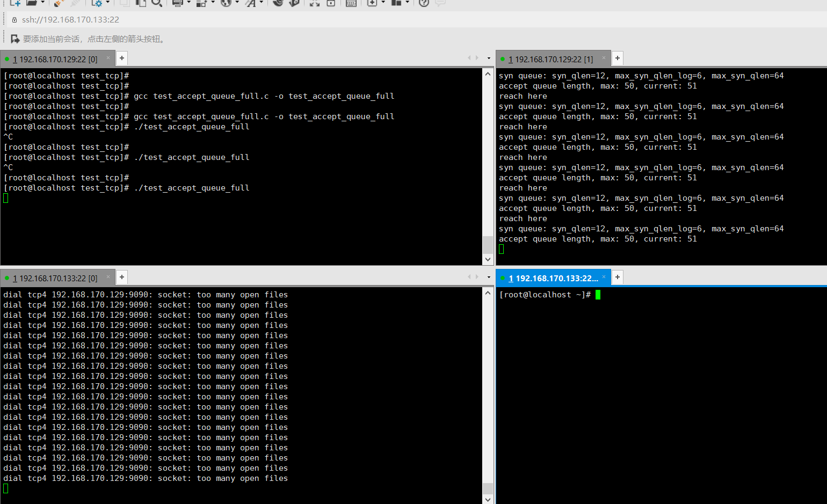Close the active blue 192.168.170.133:22... tab
The image size is (827, 504).
(x=604, y=277)
